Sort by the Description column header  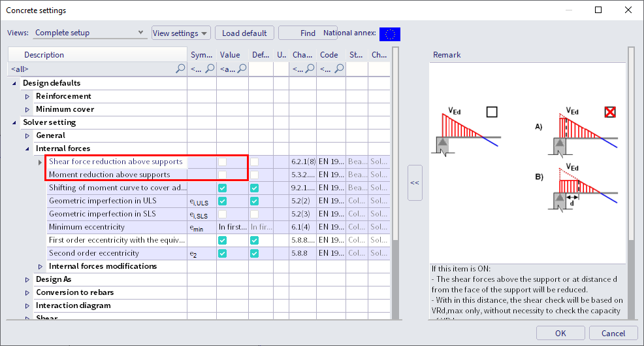click(x=98, y=55)
